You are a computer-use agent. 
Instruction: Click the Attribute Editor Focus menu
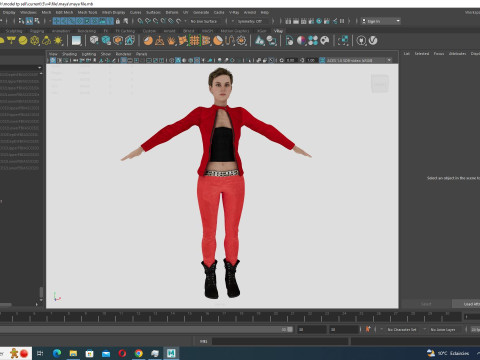tap(439, 53)
